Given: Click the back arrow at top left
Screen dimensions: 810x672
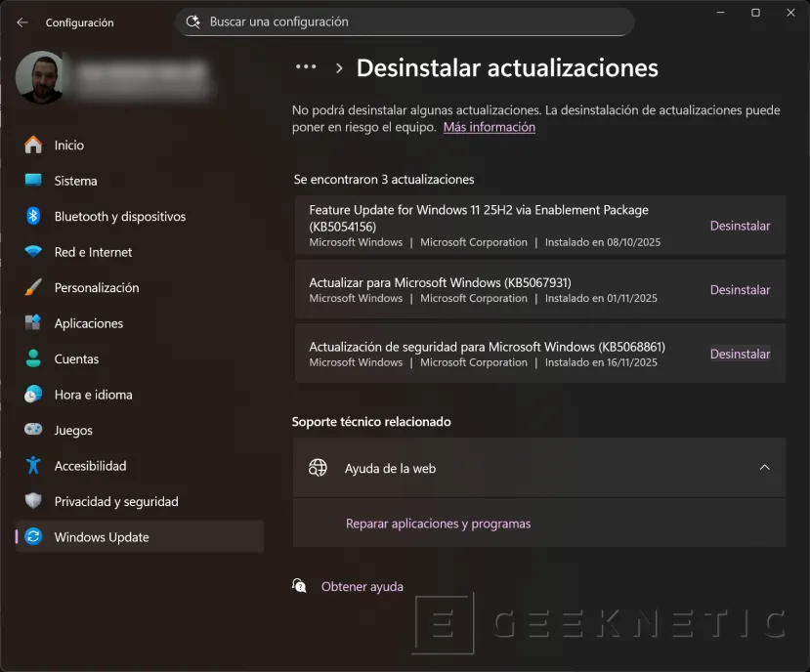Looking at the screenshot, I should (21, 21).
